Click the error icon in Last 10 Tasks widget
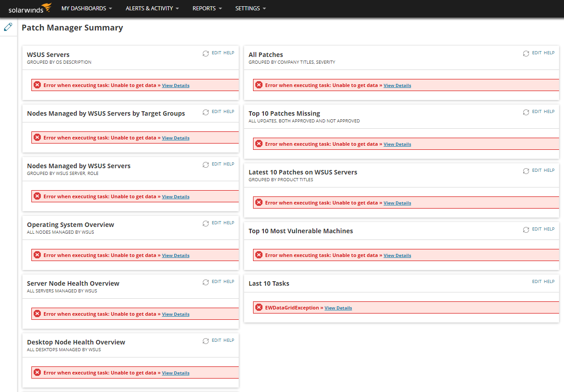 coord(259,307)
